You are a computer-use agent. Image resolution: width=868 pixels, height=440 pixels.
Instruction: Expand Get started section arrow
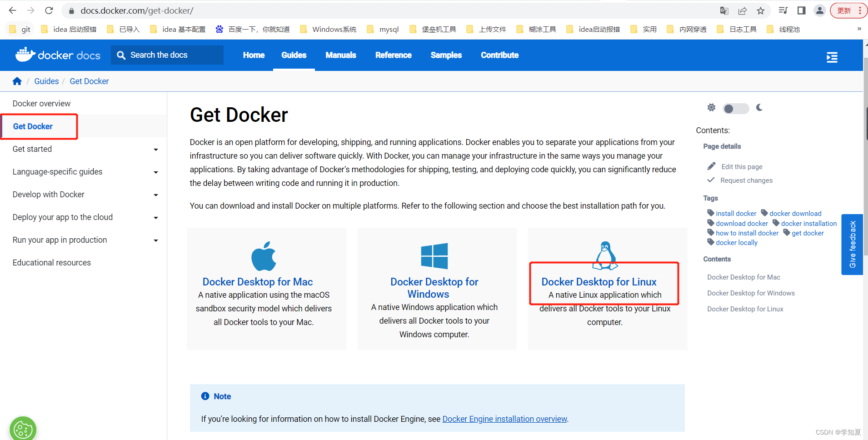(x=156, y=150)
